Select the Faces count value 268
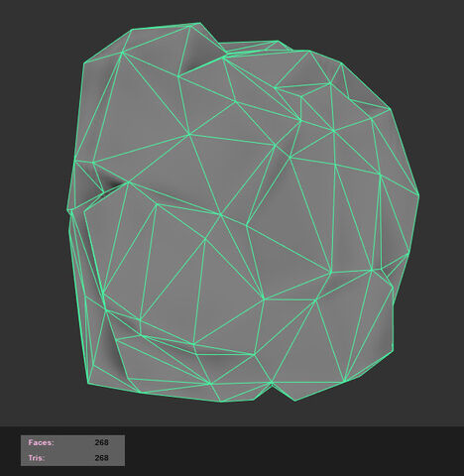This screenshot has height=476, width=464. [101, 442]
